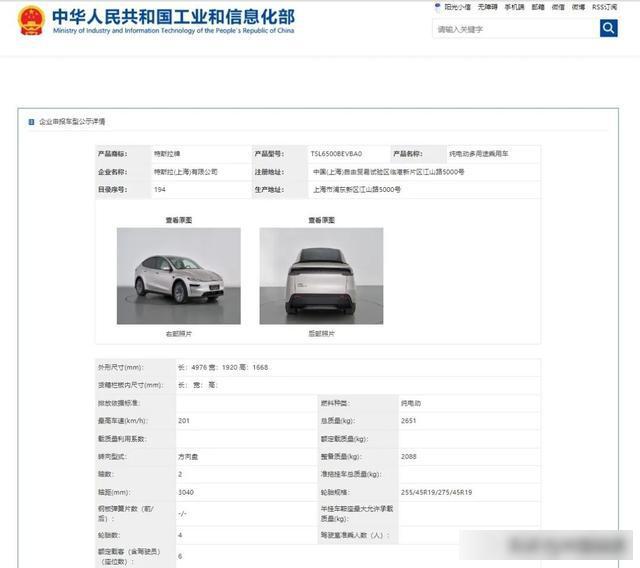Open the RSS订阅 subscription link
The image size is (640, 568).
click(604, 7)
